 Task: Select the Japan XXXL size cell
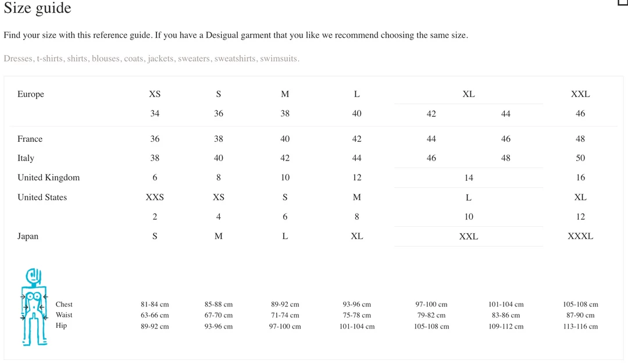point(580,237)
